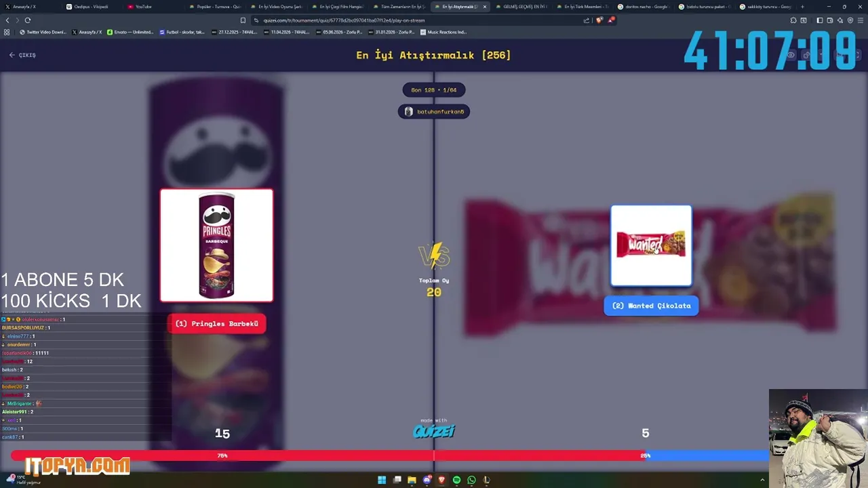Click the BURSASPORLUYUZ chat message
Viewport: 868px width, 488px height.
click(x=26, y=327)
